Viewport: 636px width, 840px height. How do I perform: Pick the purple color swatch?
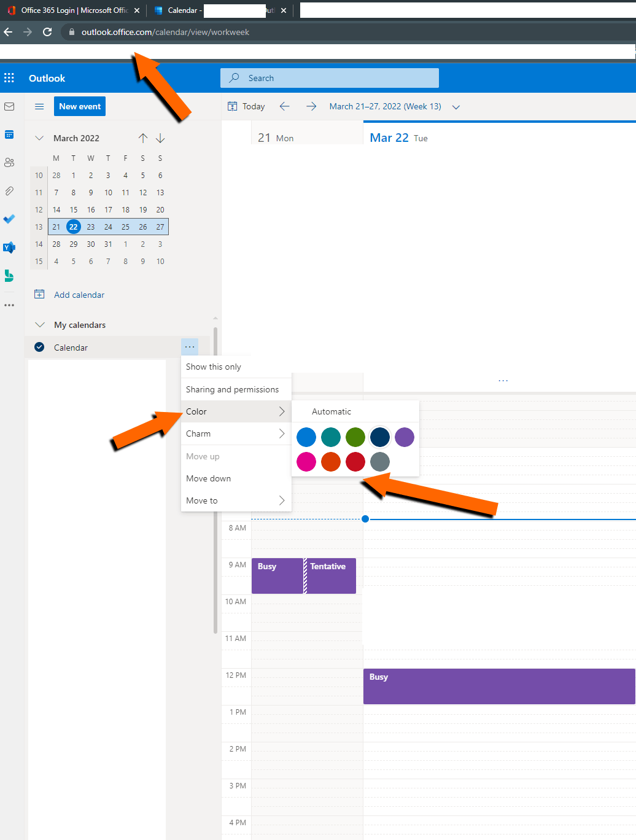tap(405, 437)
